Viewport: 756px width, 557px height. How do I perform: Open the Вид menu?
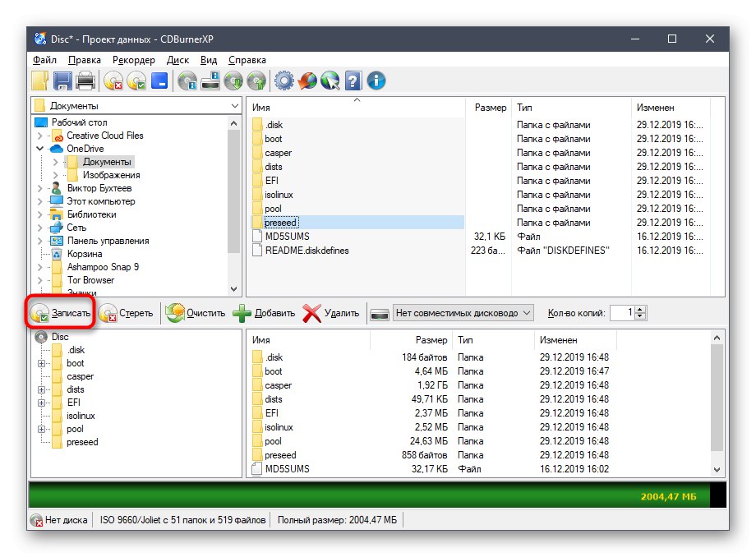click(x=209, y=60)
